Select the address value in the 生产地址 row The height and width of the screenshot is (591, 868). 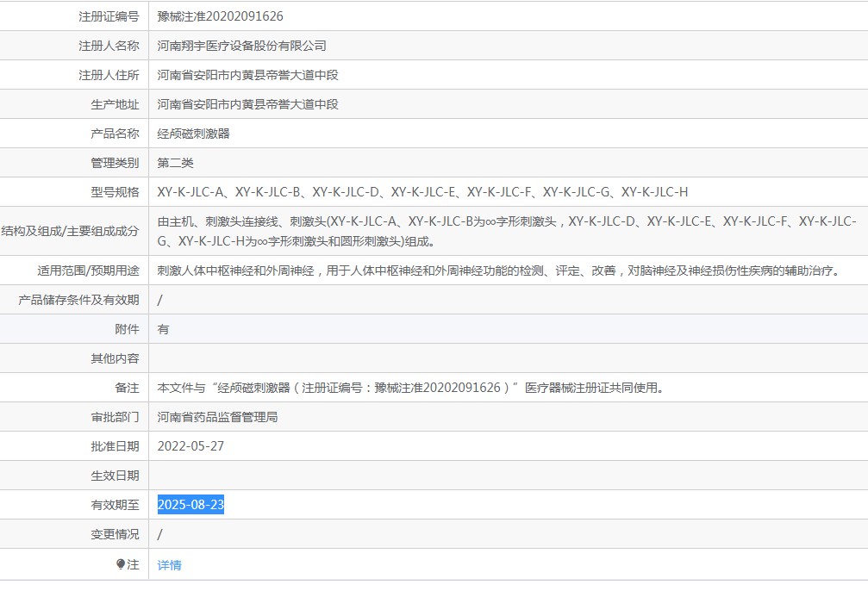click(x=248, y=104)
